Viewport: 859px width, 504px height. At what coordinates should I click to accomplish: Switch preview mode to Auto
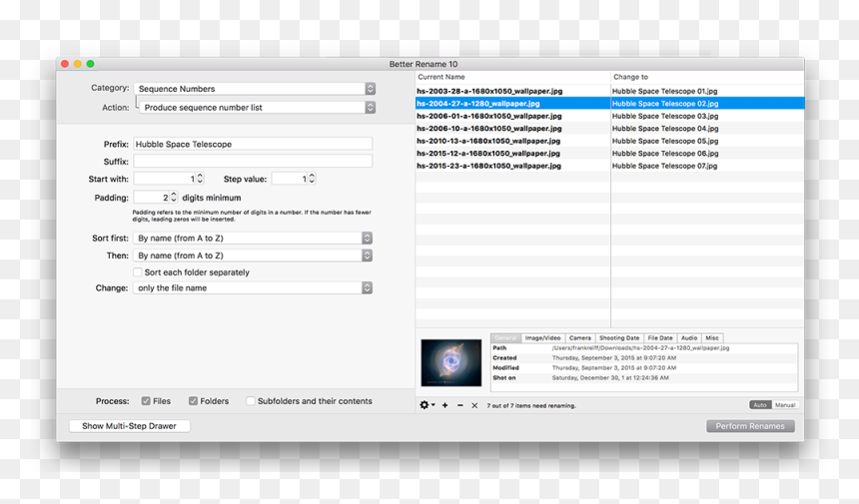(x=760, y=405)
